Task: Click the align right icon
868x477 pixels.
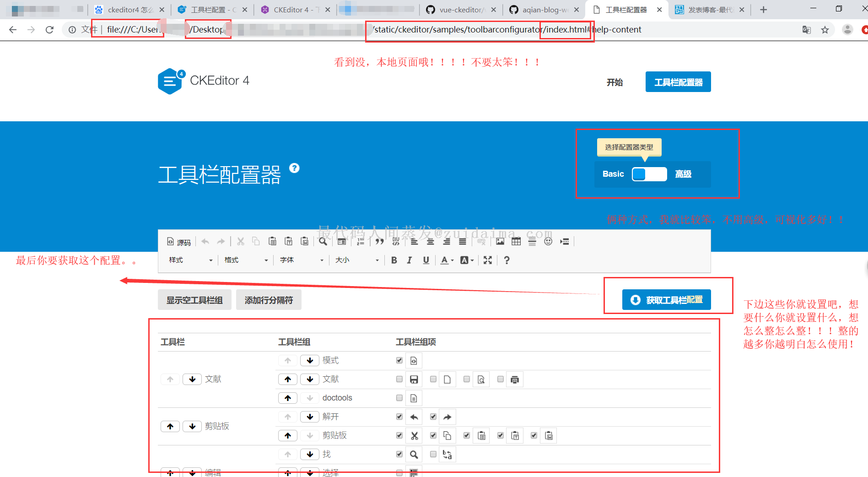Action: click(x=447, y=241)
